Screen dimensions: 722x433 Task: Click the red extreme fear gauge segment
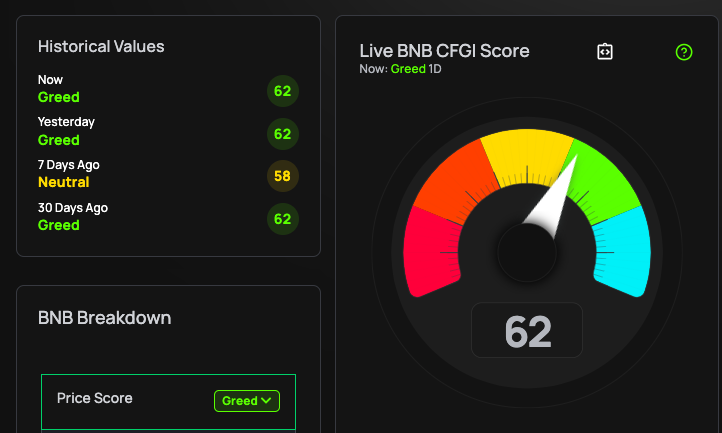click(x=430, y=250)
